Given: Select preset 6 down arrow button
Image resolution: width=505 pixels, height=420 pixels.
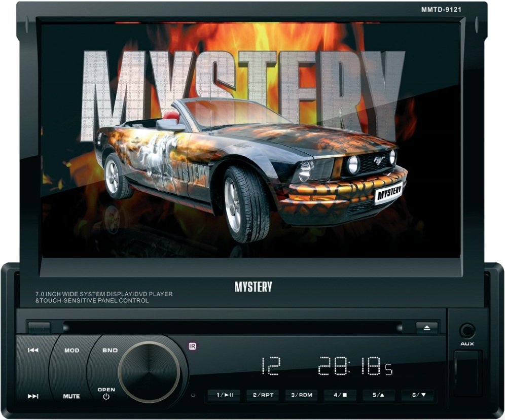Looking at the screenshot, I should 418,395.
